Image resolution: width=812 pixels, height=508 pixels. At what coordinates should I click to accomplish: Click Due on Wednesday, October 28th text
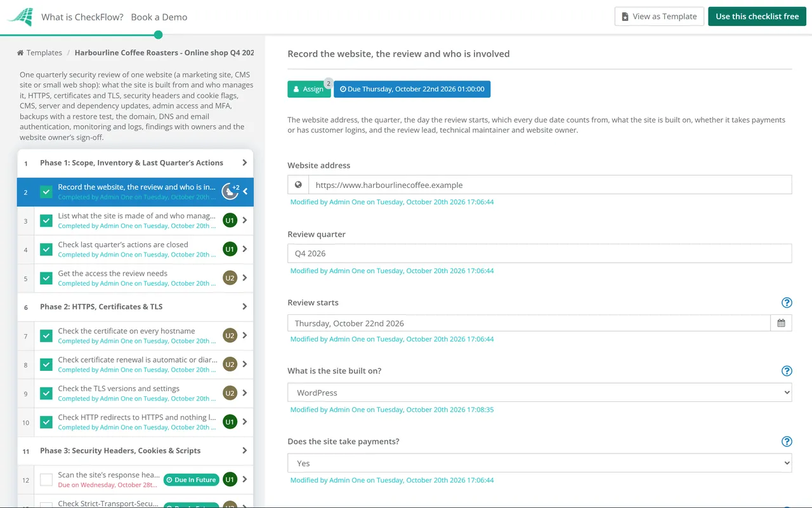[108, 485]
